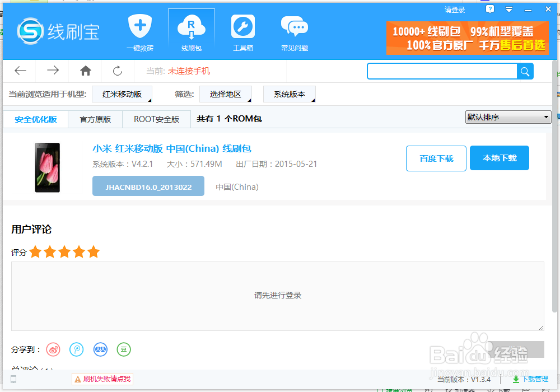The image size is (560, 392).
Task: Open the help question mark in title bar
Action: 489,9
